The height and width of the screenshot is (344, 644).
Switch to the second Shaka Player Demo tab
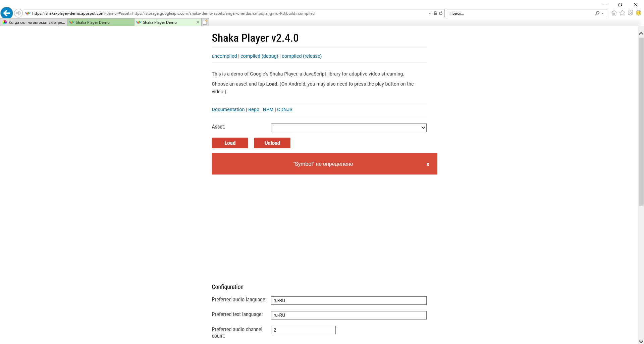pos(101,22)
